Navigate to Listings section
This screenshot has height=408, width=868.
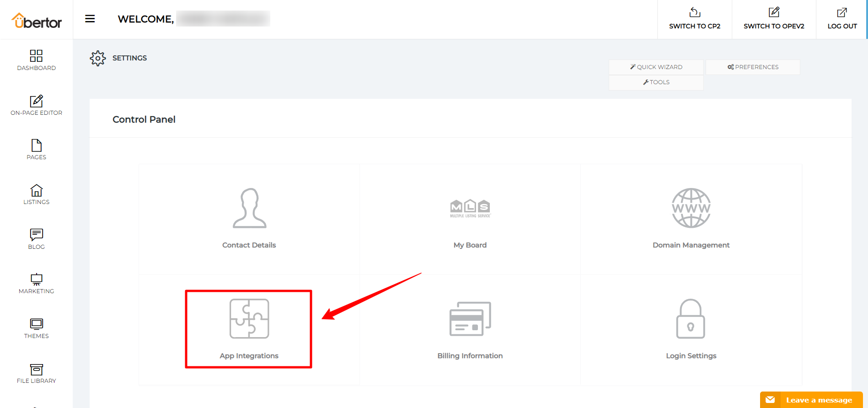tap(36, 194)
